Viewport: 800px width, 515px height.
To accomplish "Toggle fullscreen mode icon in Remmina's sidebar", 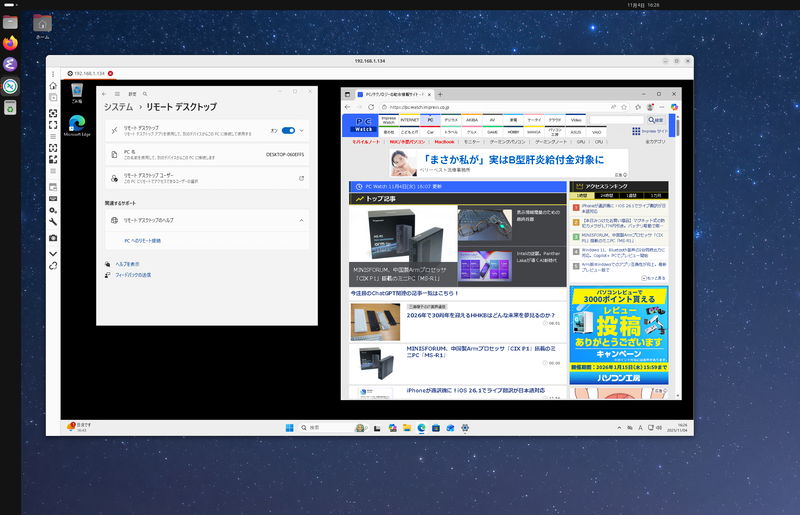I will [x=53, y=125].
